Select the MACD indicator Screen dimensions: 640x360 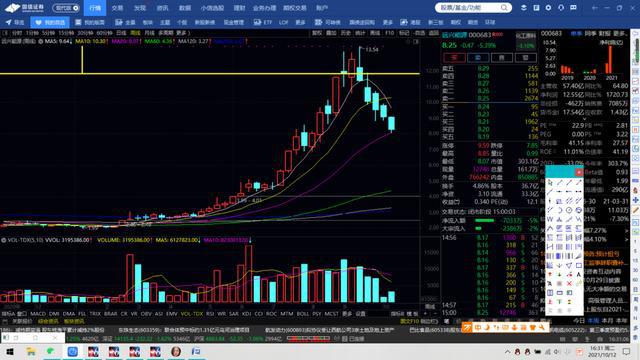tap(38, 313)
